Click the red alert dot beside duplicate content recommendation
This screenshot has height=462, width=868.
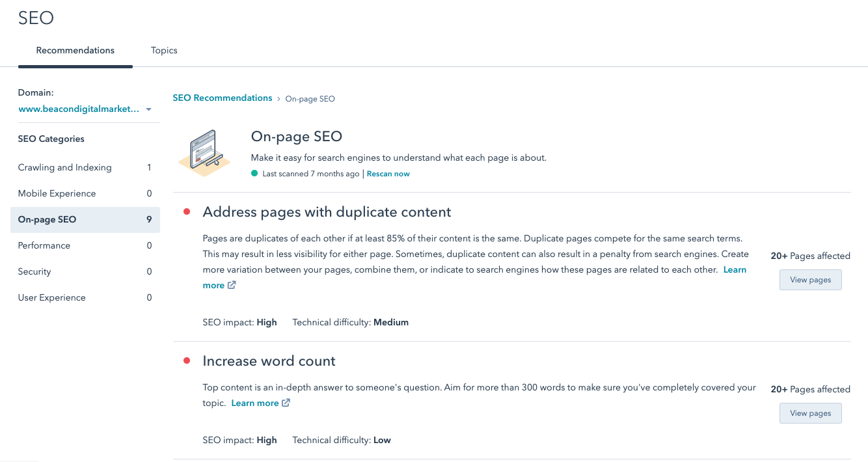click(187, 211)
